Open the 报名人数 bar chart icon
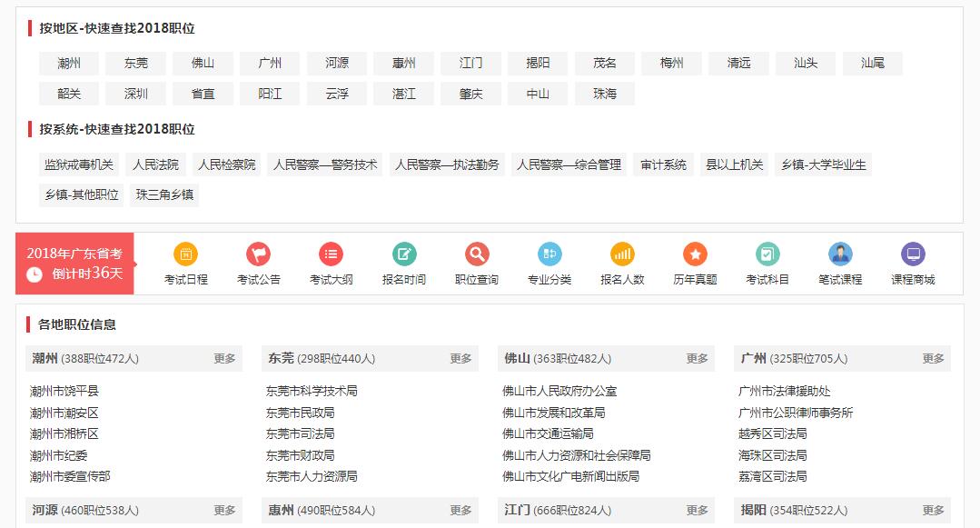The width and height of the screenshot is (980, 528). [622, 254]
